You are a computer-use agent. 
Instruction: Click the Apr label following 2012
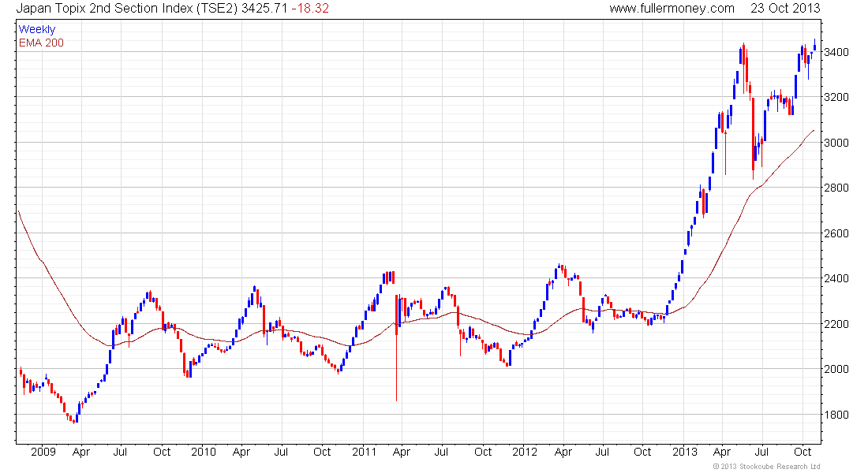click(563, 452)
